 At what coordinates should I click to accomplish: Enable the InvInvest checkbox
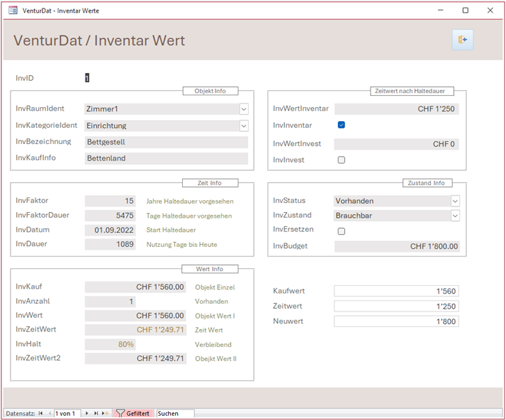point(341,160)
